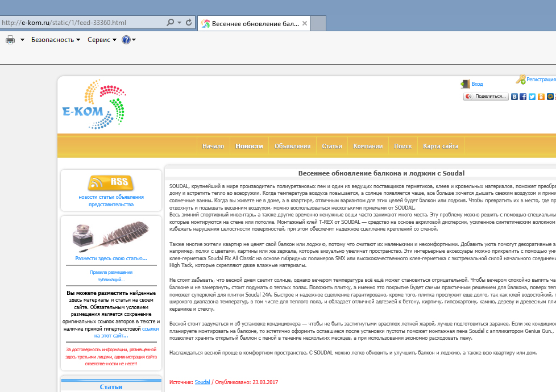Open a new blank tab

(318, 23)
